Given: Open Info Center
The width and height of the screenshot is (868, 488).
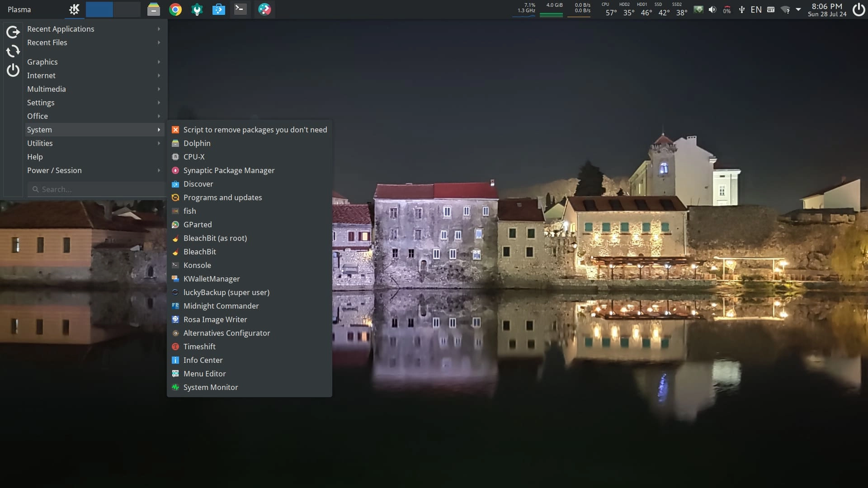Looking at the screenshot, I should pos(250,360).
